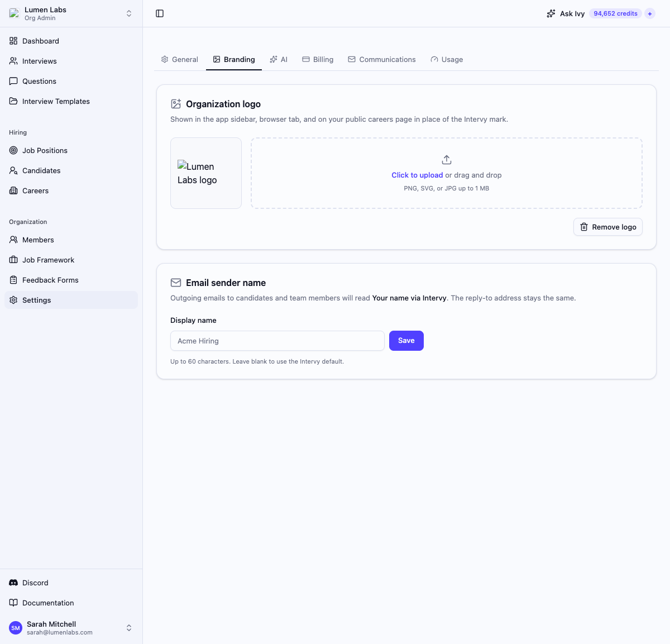Open Questions in sidebar

[71, 81]
